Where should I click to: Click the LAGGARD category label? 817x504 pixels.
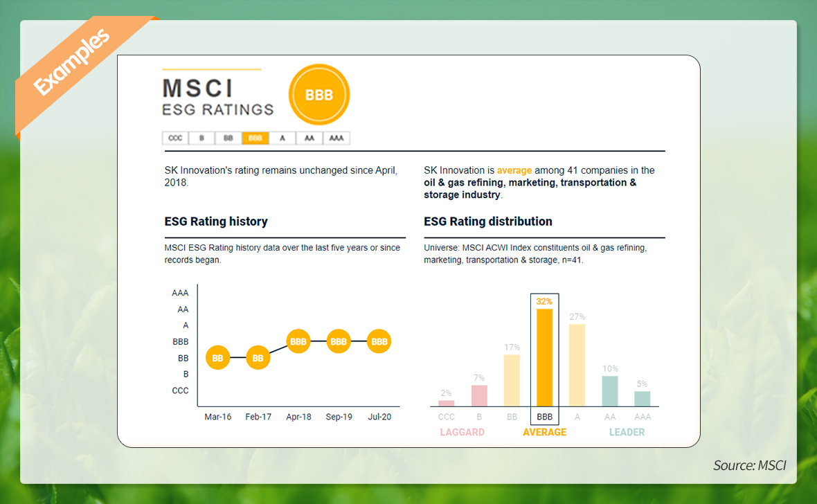(463, 432)
